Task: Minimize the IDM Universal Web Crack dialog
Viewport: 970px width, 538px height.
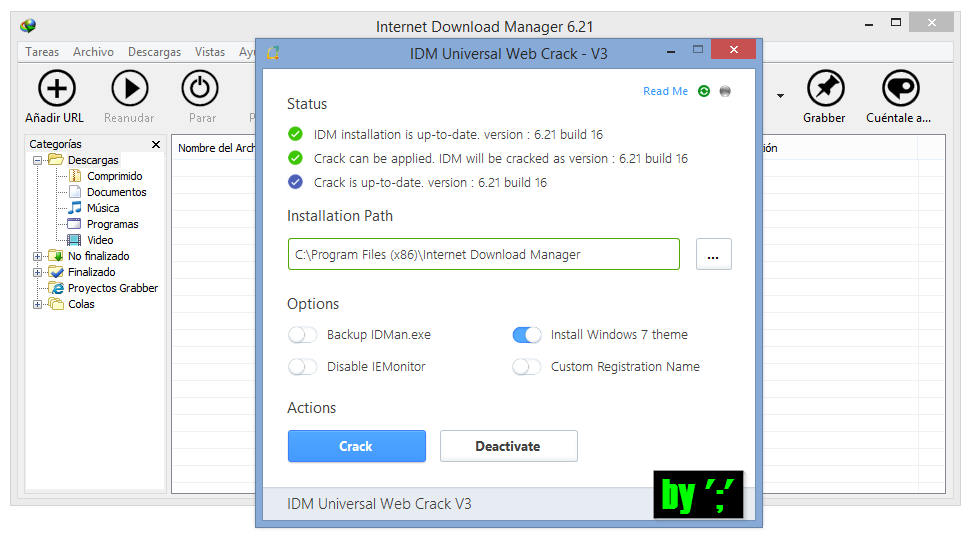Action: [x=671, y=52]
